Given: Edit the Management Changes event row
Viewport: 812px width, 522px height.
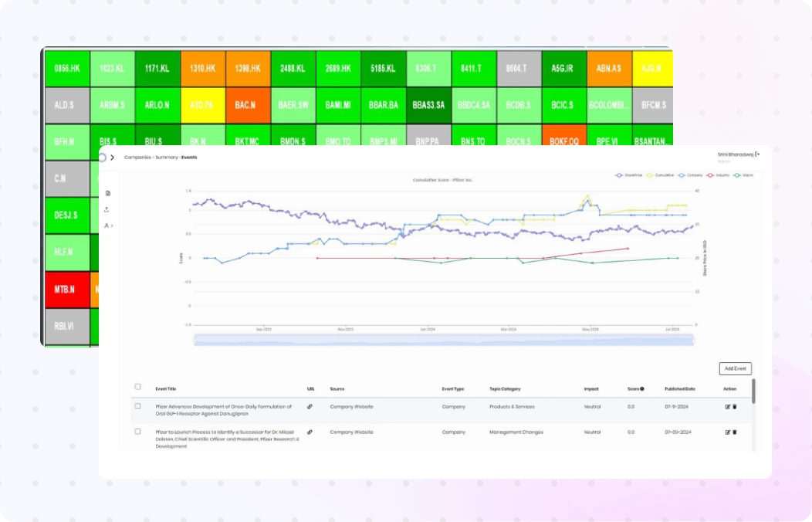Looking at the screenshot, I should pyautogui.click(x=728, y=432).
